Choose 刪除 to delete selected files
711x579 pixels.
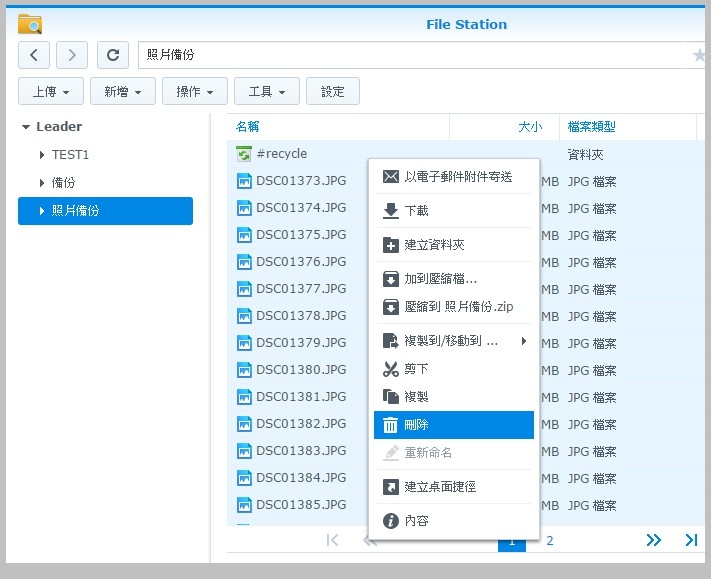tap(453, 425)
